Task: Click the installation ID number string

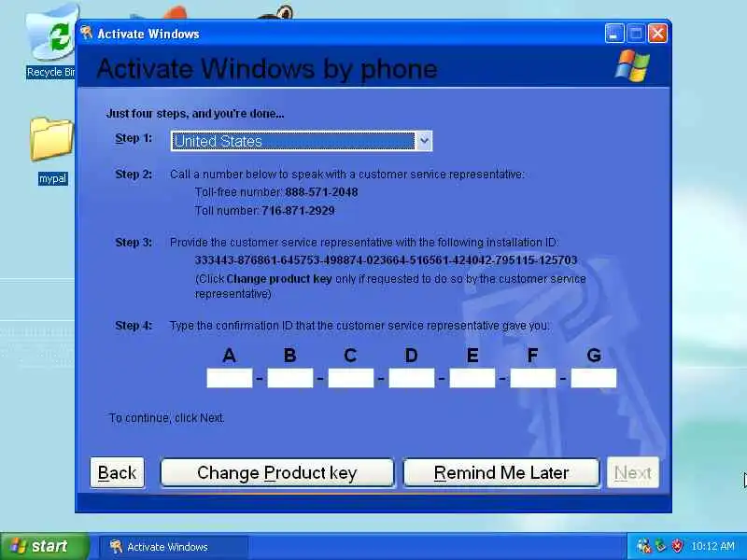Action: pos(386,260)
